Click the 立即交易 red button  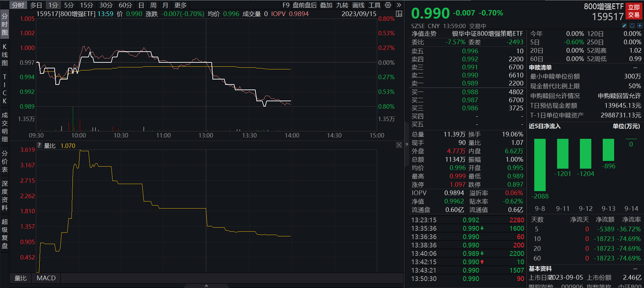click(x=634, y=11)
